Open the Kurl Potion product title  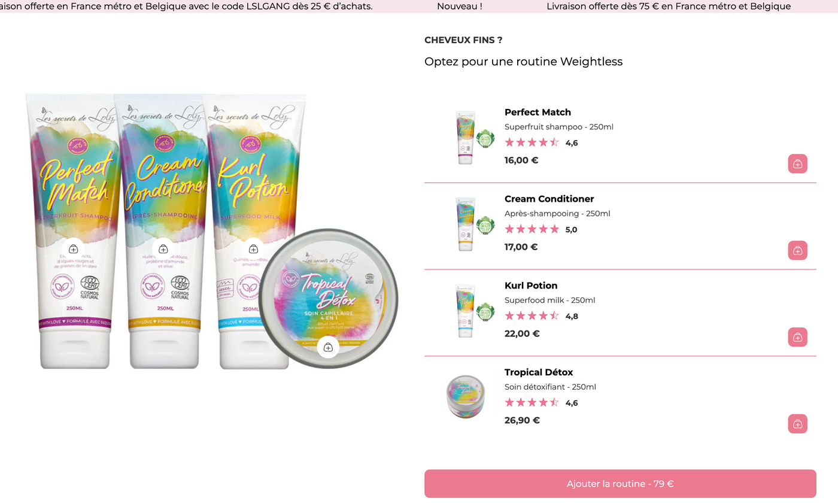tap(530, 286)
